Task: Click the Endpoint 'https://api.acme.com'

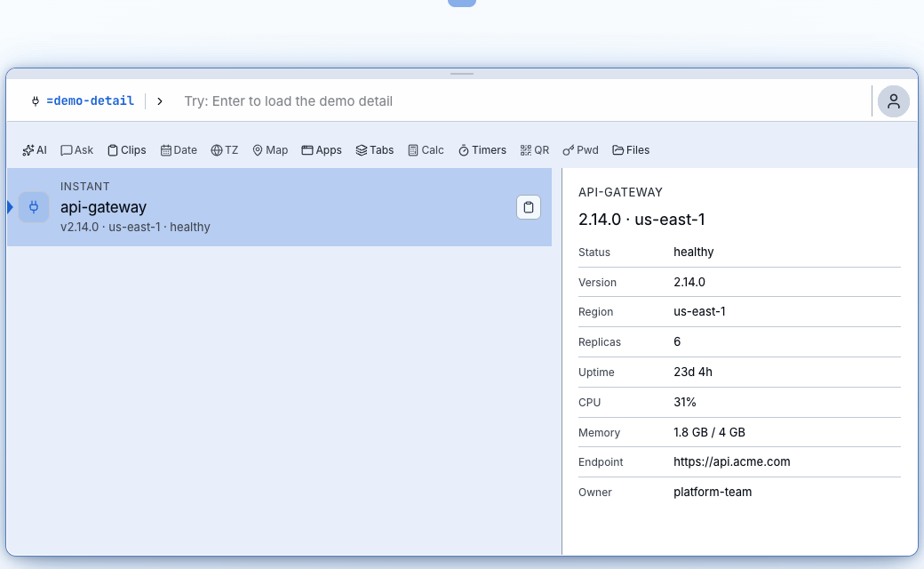Action: 732,461
